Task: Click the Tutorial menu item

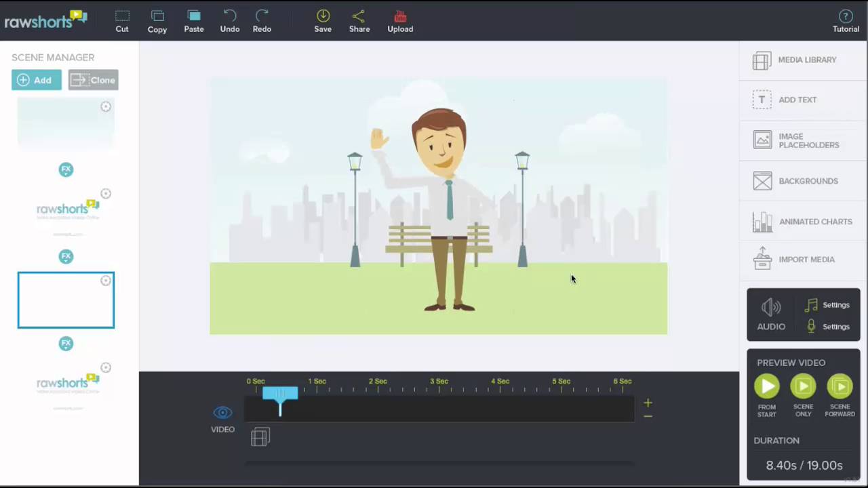Action: tap(846, 21)
